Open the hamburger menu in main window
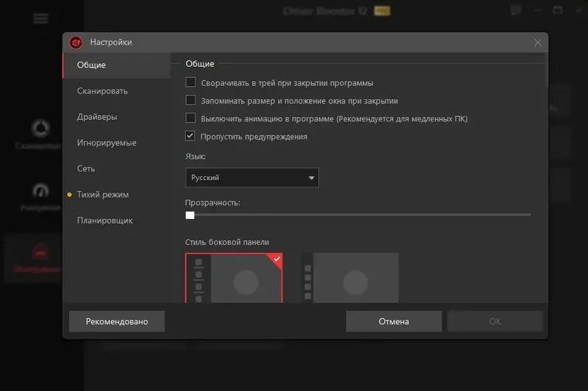 40,18
